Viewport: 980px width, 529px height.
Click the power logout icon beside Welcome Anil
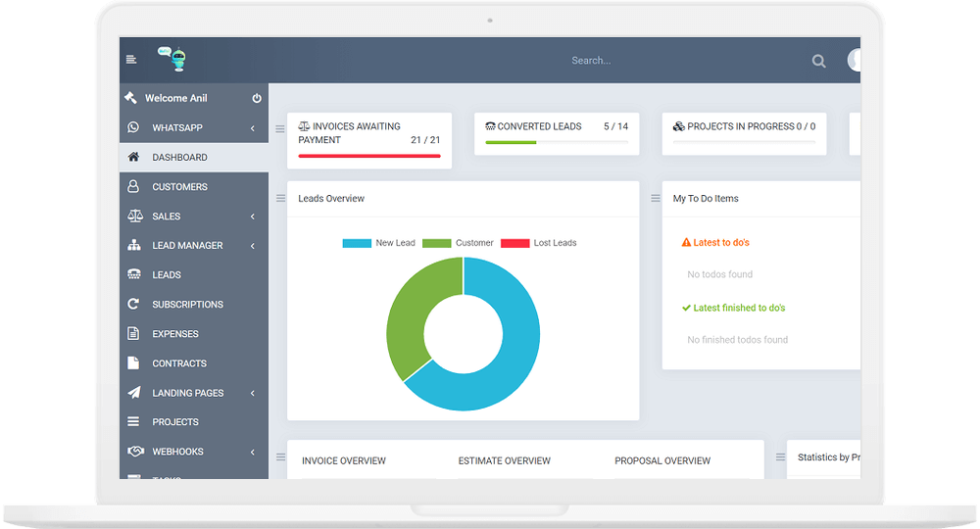pos(257,98)
